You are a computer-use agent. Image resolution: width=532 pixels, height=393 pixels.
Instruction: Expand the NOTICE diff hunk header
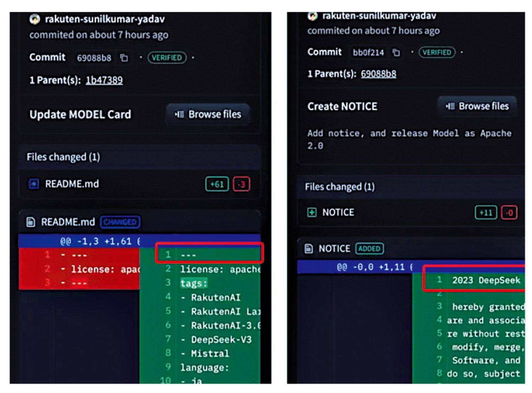375,267
